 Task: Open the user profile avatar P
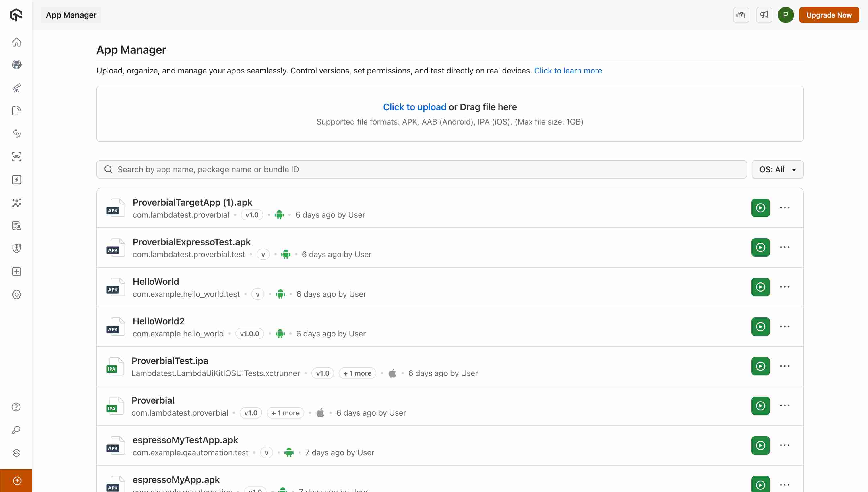pyautogui.click(x=786, y=15)
